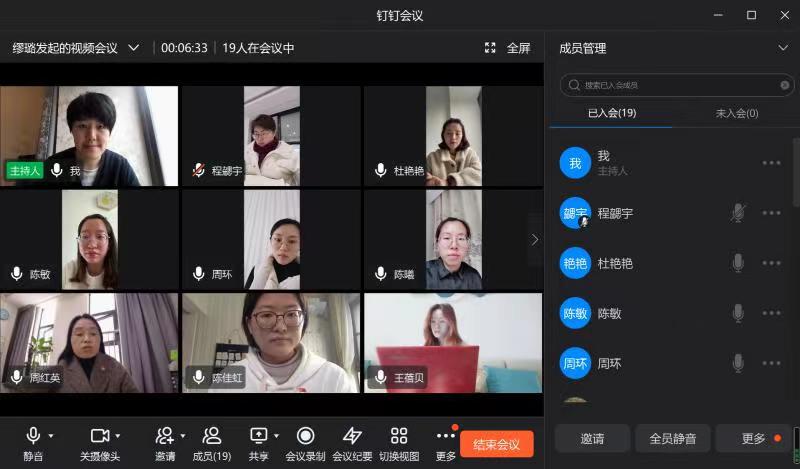Click the 邀请 invite icon in toolbar
Screen dimensions: 800x469
(x=165, y=436)
